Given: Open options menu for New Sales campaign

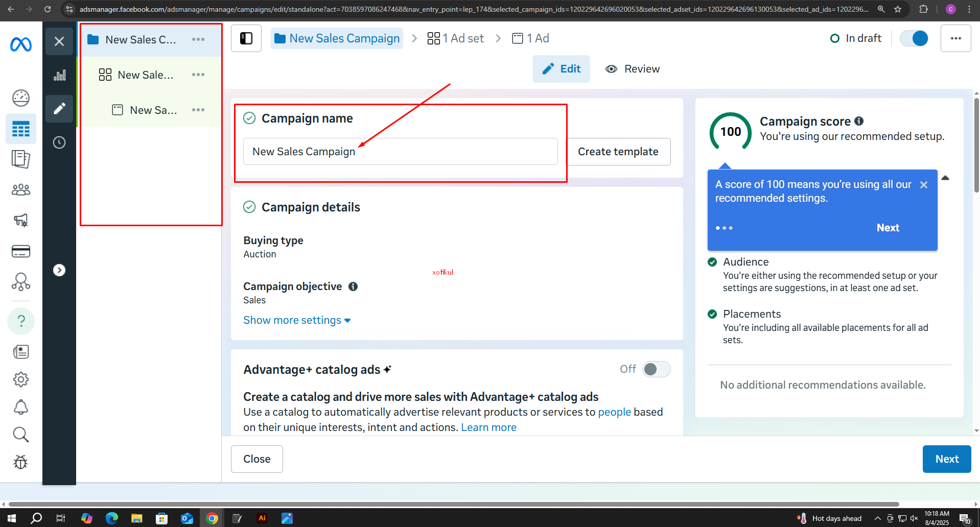Looking at the screenshot, I should pos(198,39).
